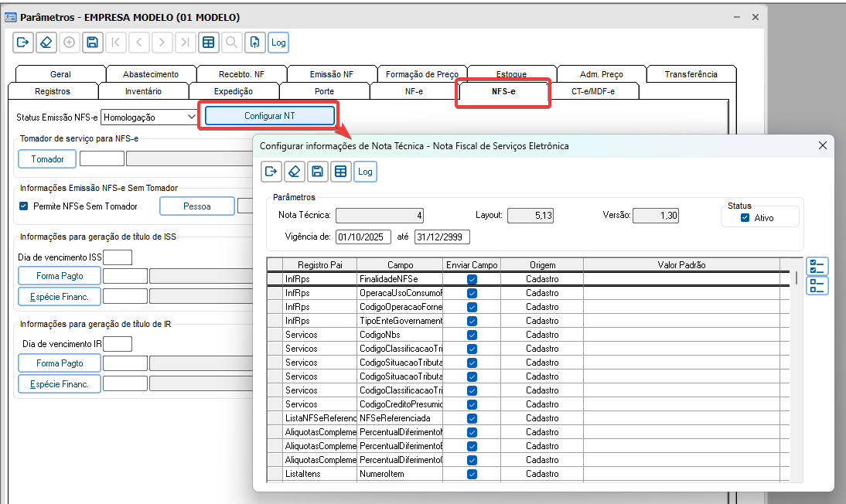The width and height of the screenshot is (846, 504).
Task: Click the Vigência de start date field
Action: click(x=363, y=237)
